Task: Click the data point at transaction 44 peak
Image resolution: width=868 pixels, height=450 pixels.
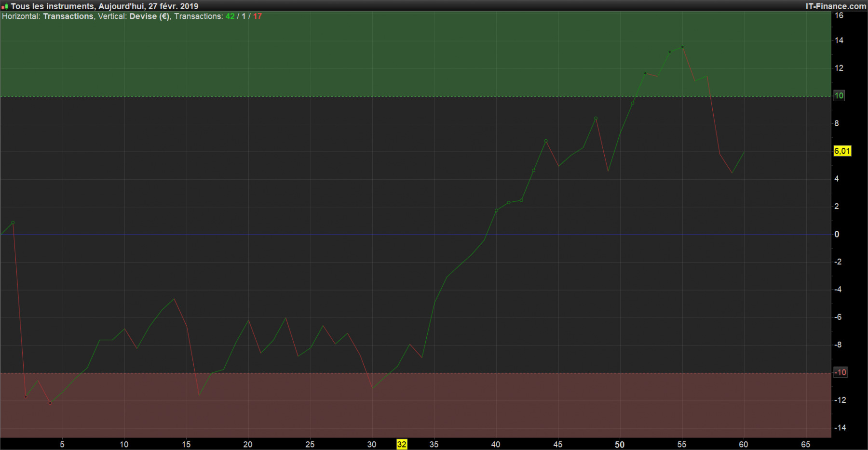Action: click(x=546, y=141)
